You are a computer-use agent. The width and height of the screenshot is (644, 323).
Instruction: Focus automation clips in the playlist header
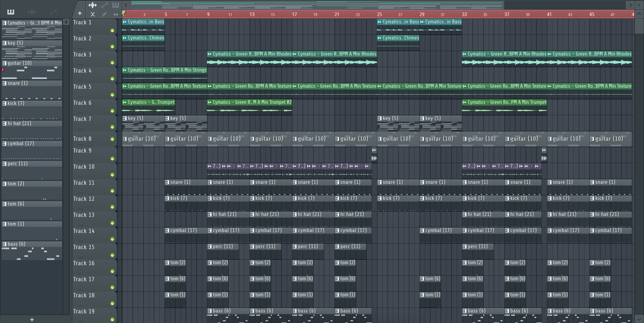[104, 5]
